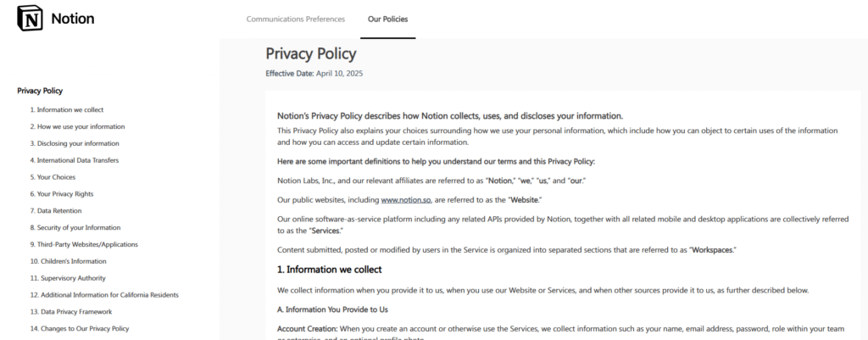Navigate to Disclosing your information
The image size is (868, 340).
tap(75, 143)
